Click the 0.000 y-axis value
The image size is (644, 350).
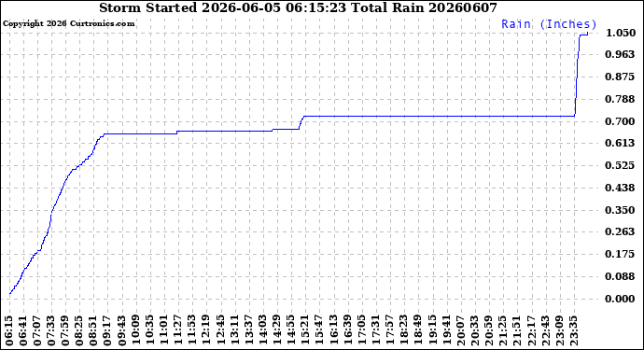tap(621, 299)
